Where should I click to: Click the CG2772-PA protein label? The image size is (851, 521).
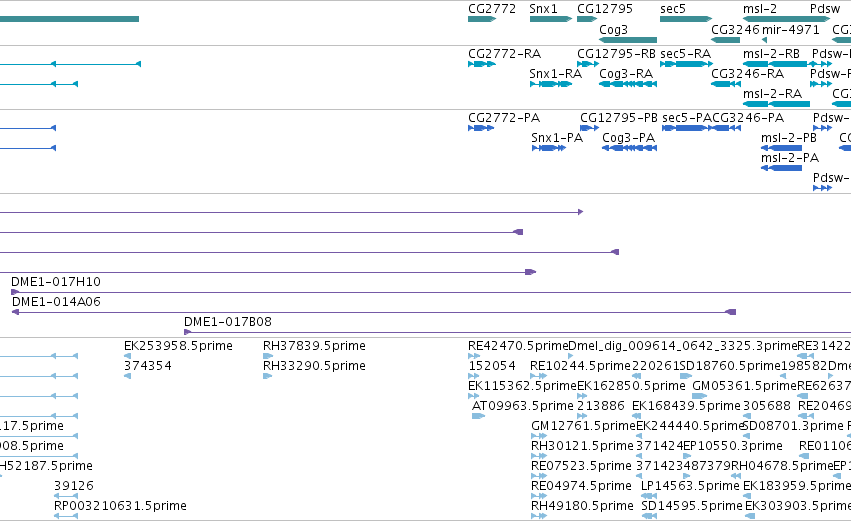click(504, 118)
